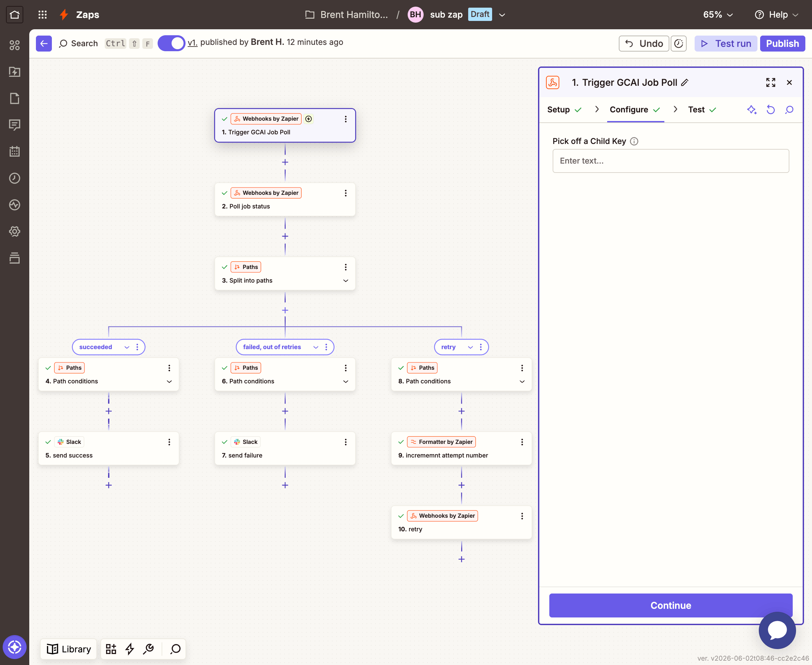812x665 pixels.
Task: Click the back arrow button
Action: [x=44, y=43]
